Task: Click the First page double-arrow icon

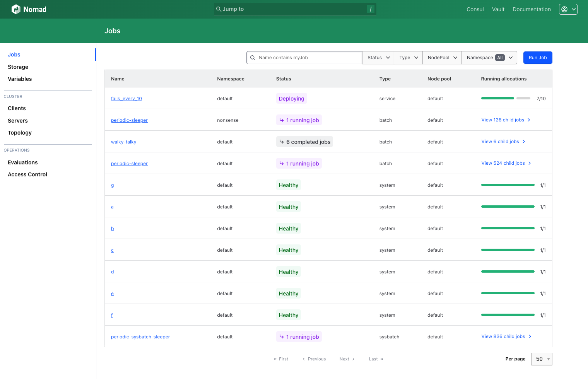Action: pos(275,359)
